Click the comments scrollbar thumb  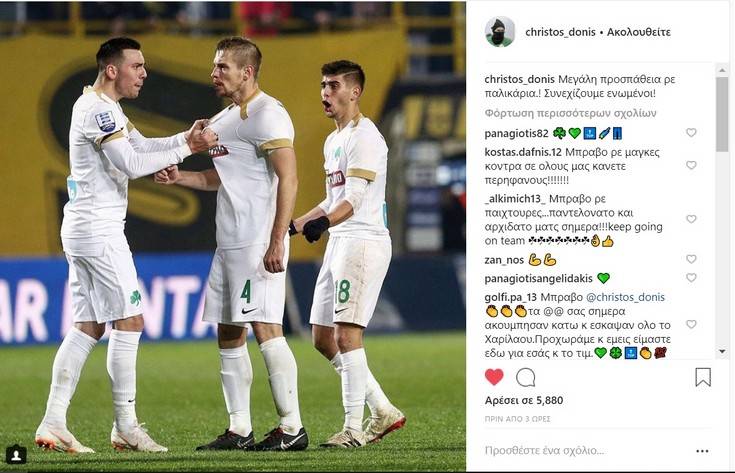[722, 114]
